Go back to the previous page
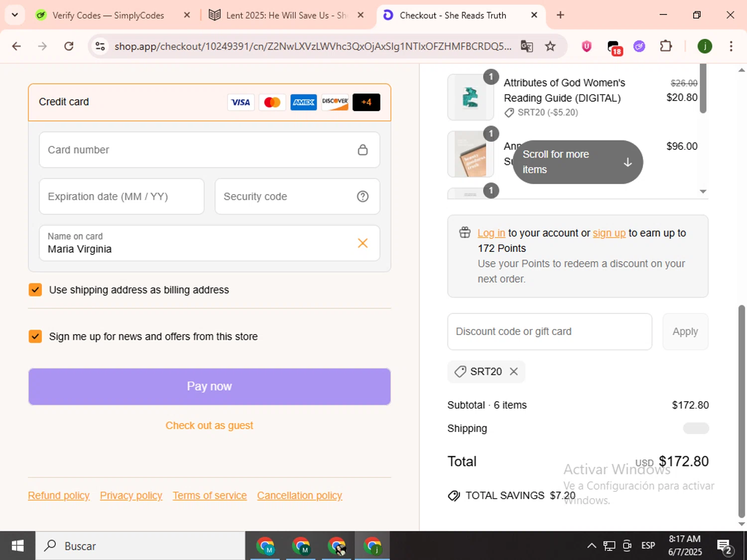Image resolution: width=747 pixels, height=560 pixels. pos(16,46)
